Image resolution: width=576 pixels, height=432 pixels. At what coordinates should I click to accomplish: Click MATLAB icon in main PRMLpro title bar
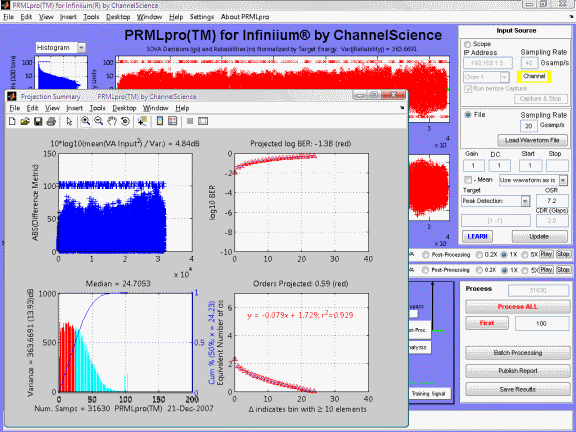coord(5,5)
